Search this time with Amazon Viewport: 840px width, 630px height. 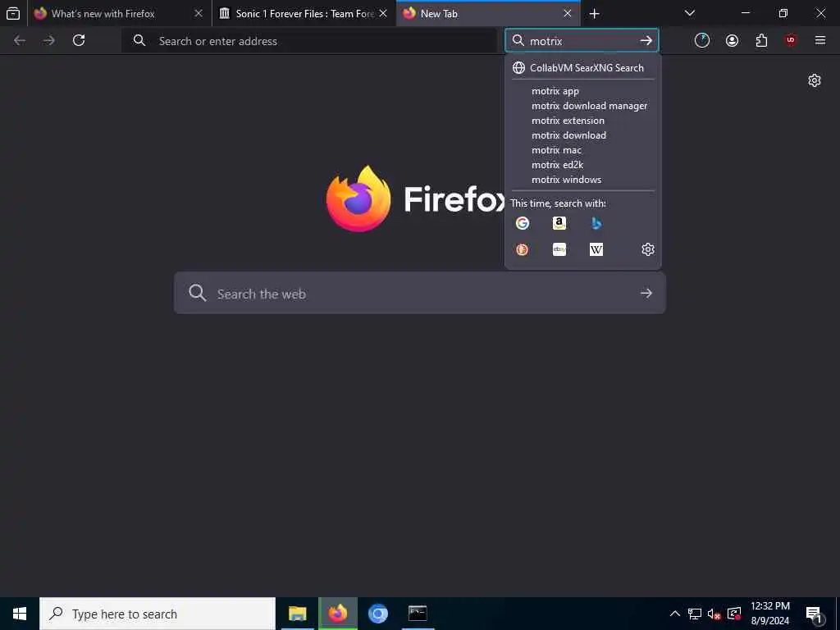click(559, 223)
